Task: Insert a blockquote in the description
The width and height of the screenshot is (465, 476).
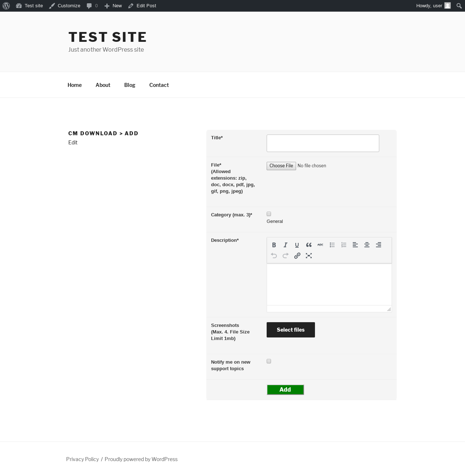Action: tap(309, 245)
